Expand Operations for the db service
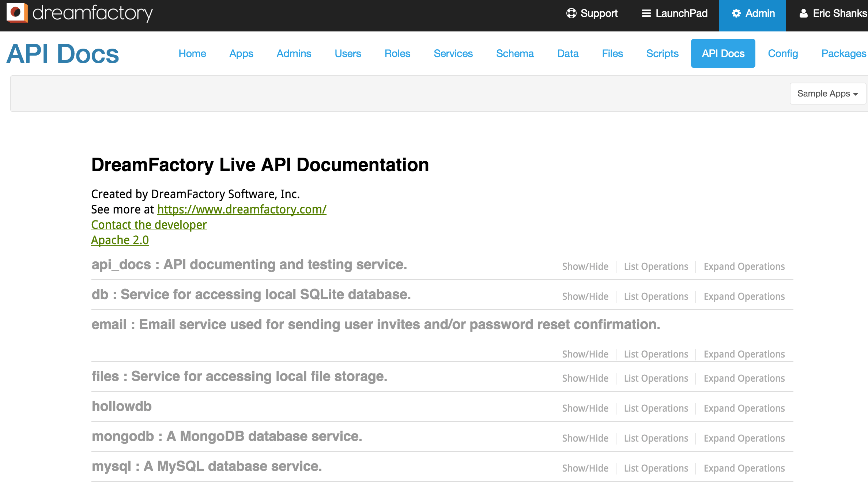The image size is (868, 484). tap(745, 296)
